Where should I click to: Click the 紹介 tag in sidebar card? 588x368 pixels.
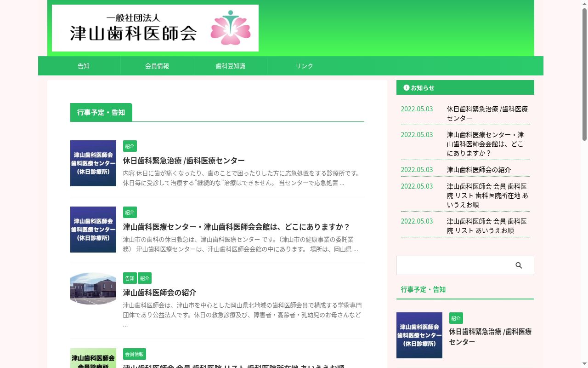[x=456, y=318]
